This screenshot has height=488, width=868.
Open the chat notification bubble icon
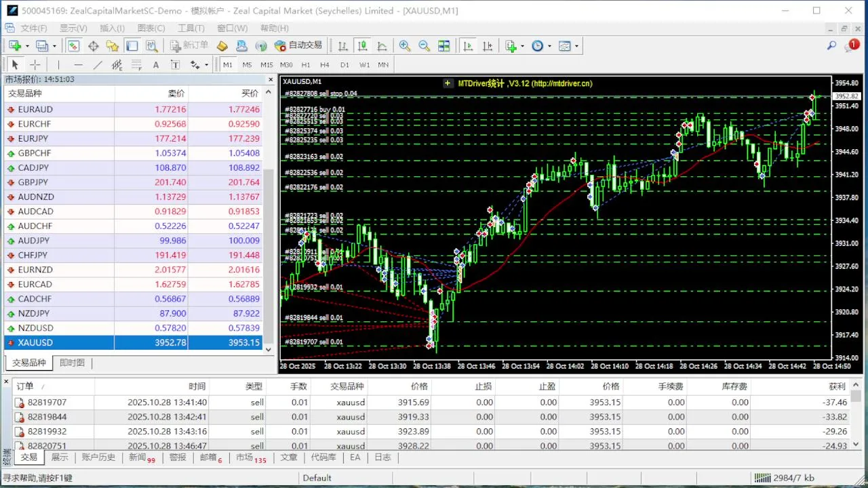pos(852,46)
